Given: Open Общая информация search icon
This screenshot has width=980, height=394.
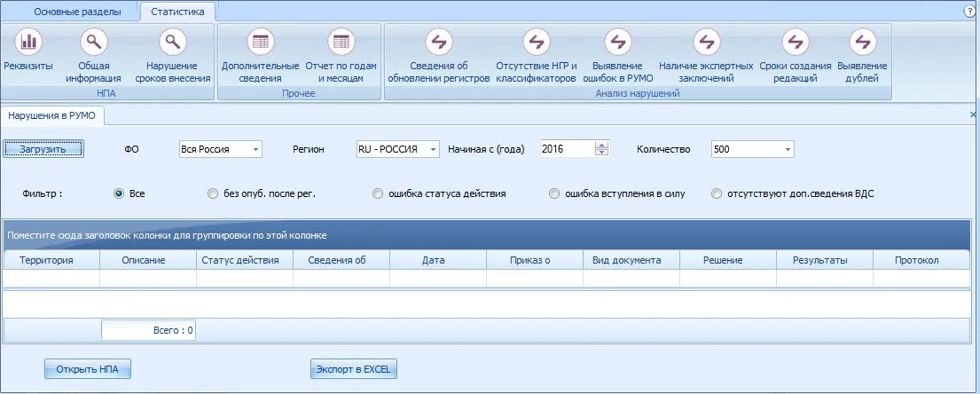Looking at the screenshot, I should coord(94,43).
